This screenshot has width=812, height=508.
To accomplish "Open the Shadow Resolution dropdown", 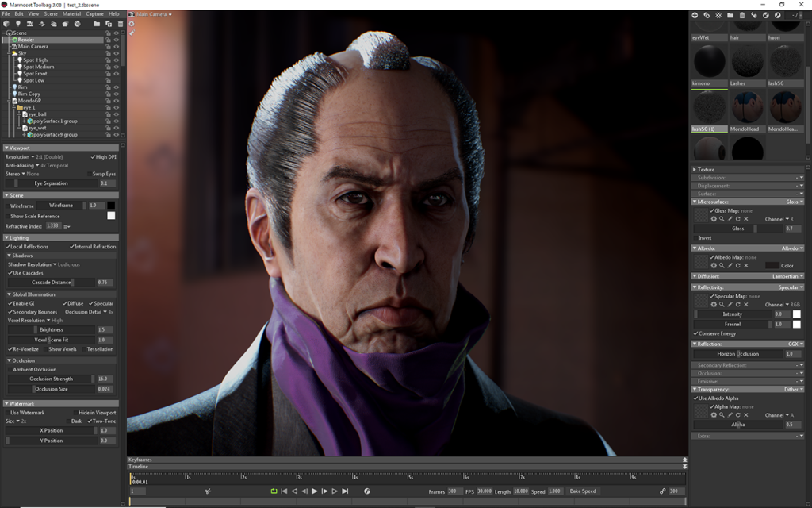I will tap(32, 264).
